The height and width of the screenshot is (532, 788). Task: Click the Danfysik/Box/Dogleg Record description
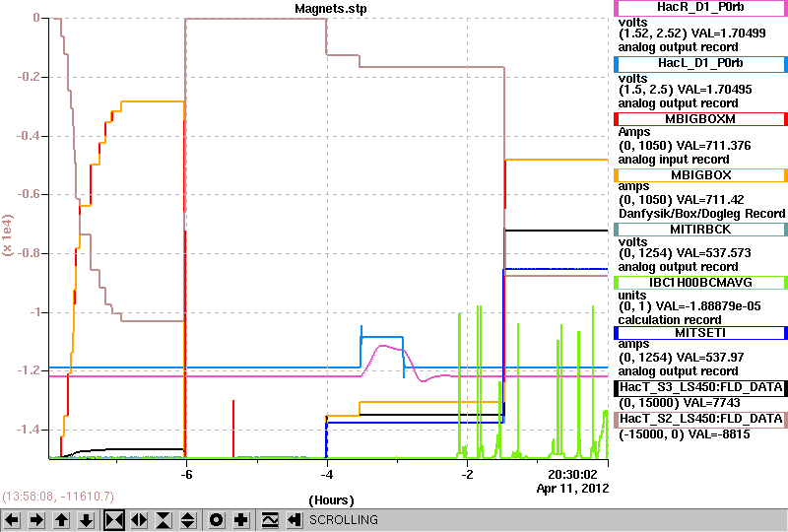701,214
